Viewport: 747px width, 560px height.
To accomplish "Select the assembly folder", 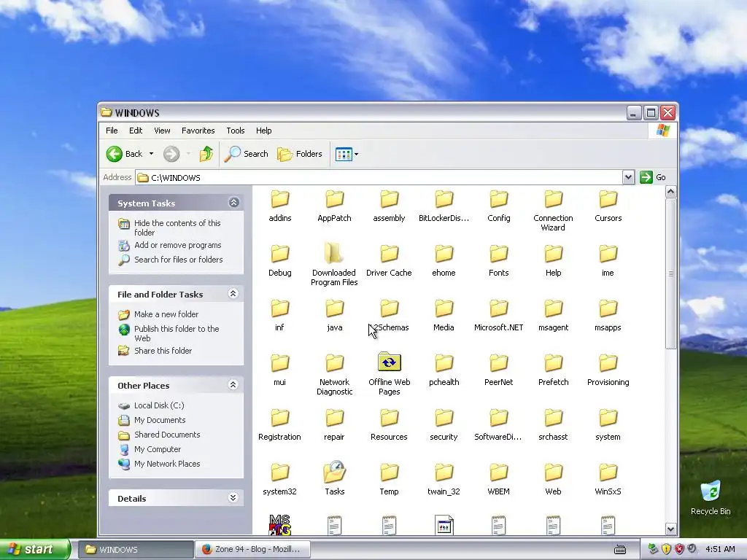I will 390,206.
